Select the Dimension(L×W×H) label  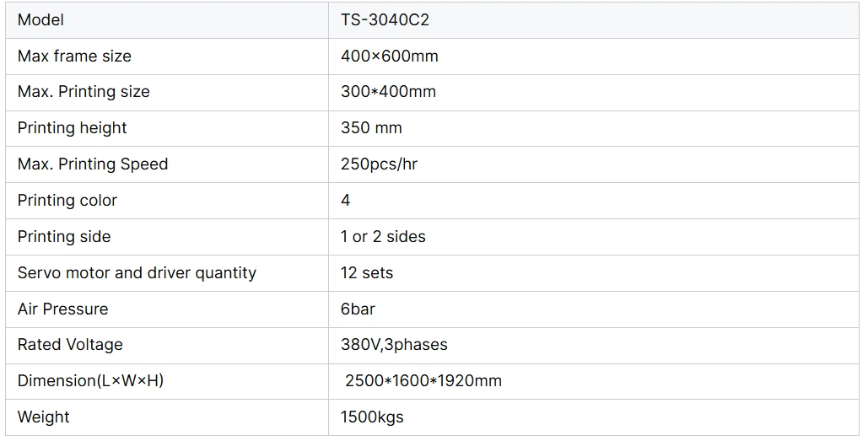(x=90, y=381)
